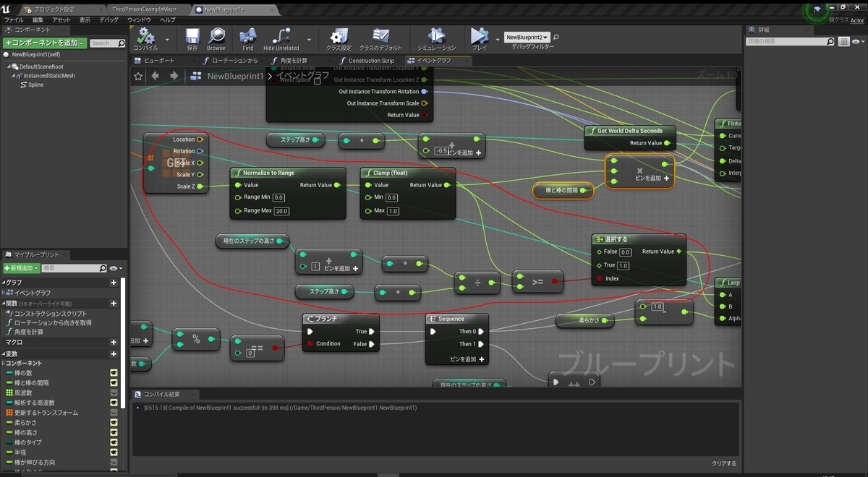Click Clamp Max value field 1.0
Viewport: 868px width, 477px height.
(x=393, y=211)
